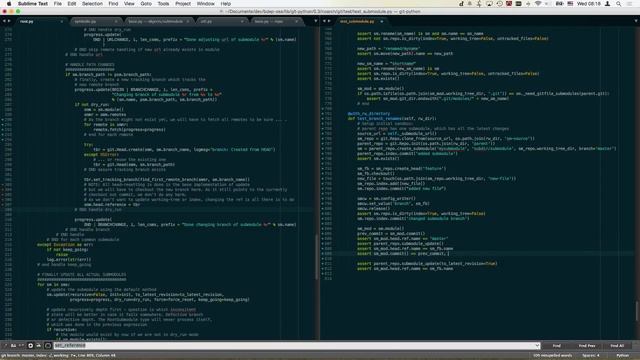640x360 pixels.
Task: Click the git branch status text
Action: [58, 356]
